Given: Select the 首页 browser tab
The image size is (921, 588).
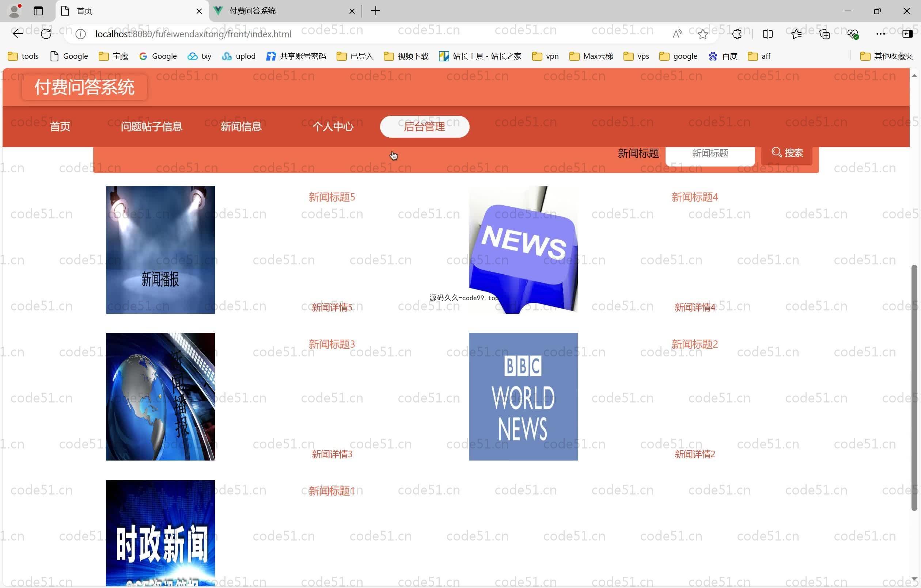Looking at the screenshot, I should click(x=132, y=11).
